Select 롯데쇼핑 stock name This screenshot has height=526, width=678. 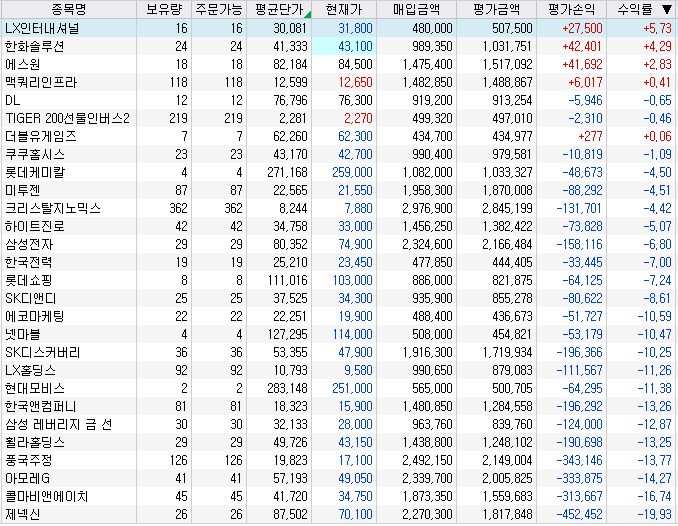point(29,281)
